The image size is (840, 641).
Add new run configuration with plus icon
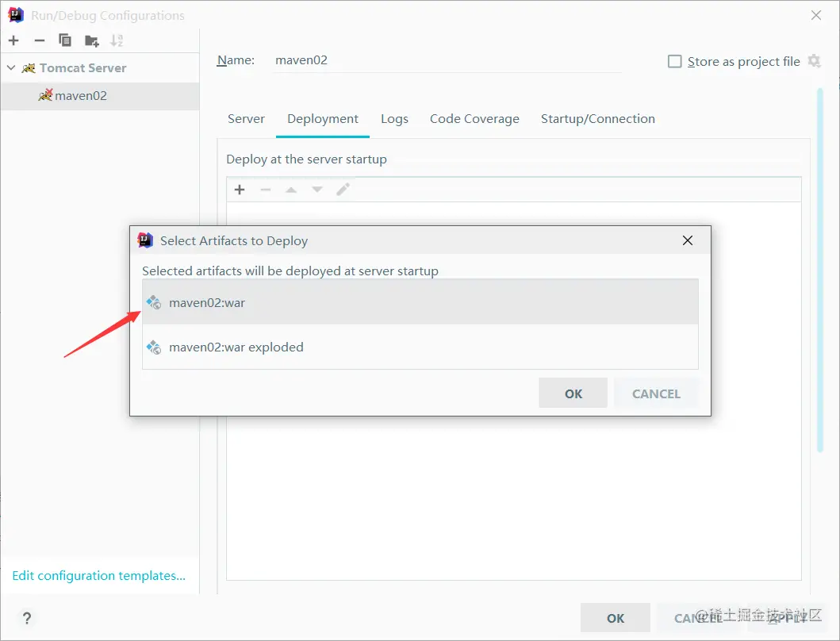(14, 40)
